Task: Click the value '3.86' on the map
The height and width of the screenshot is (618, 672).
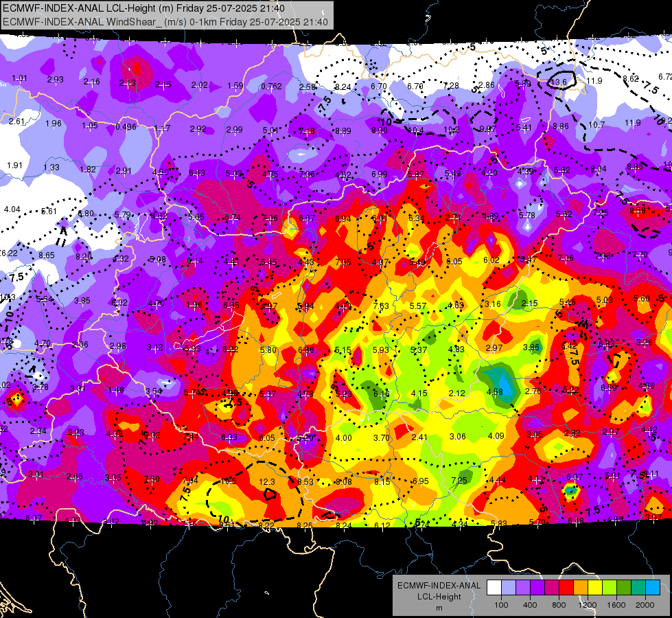Action: tap(531, 347)
